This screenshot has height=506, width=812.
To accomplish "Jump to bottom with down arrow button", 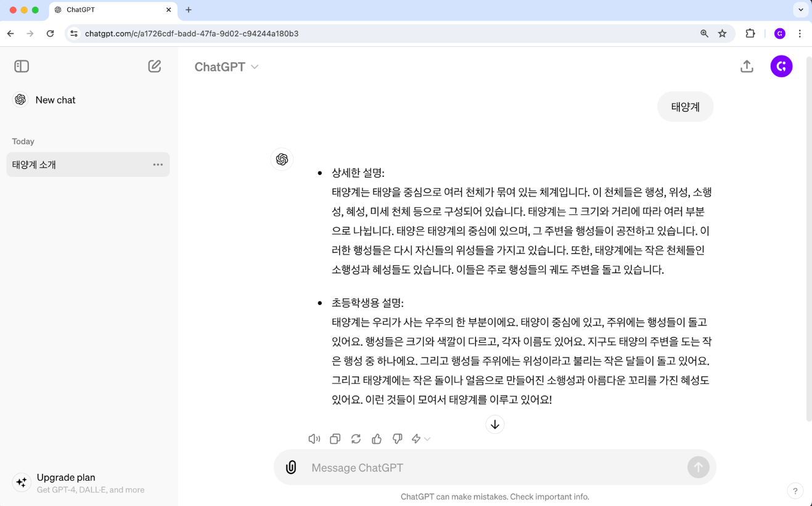I will pos(494,425).
